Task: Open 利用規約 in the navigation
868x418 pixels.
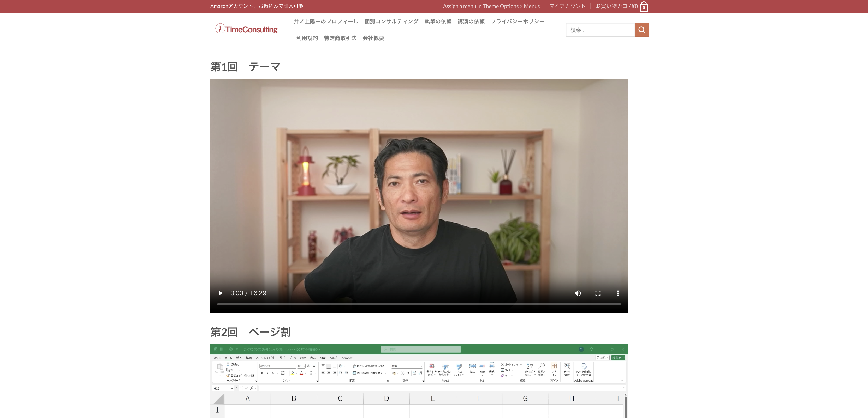Action: [307, 38]
